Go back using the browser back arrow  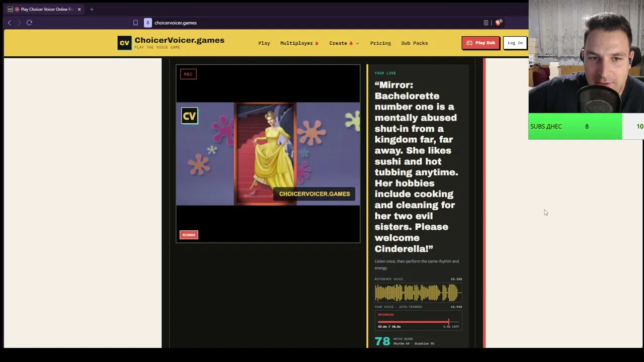pos(9,23)
